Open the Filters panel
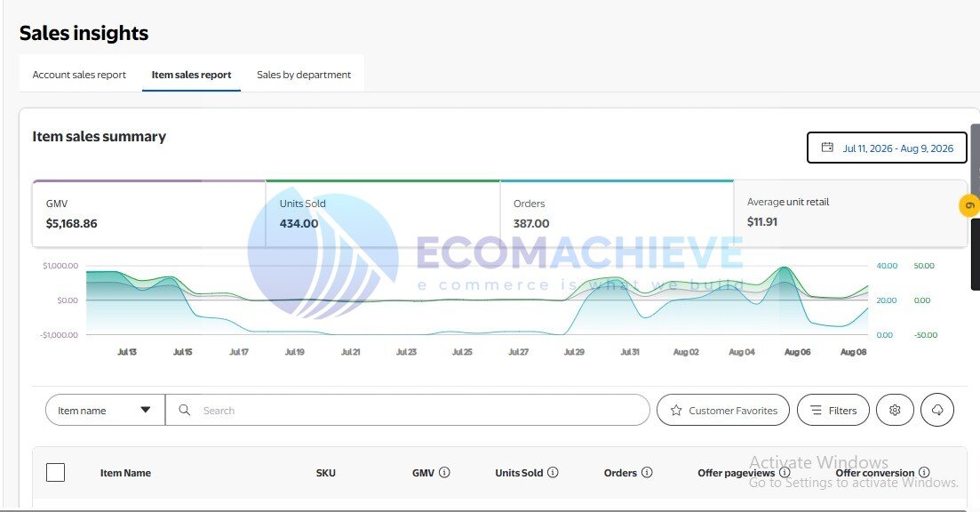 tap(833, 410)
